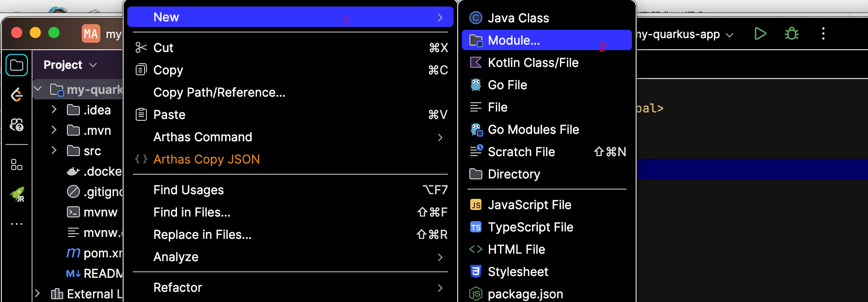Choose Scratch File from the submenu
The height and width of the screenshot is (302, 868).
tap(521, 152)
